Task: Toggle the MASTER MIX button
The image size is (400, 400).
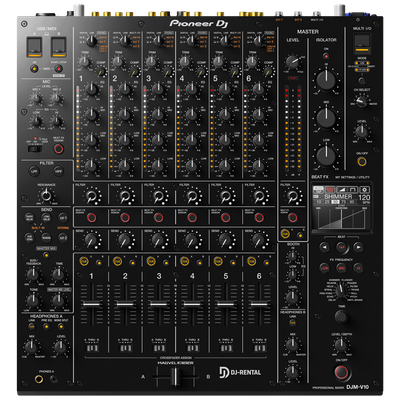Action: (x=46, y=255)
